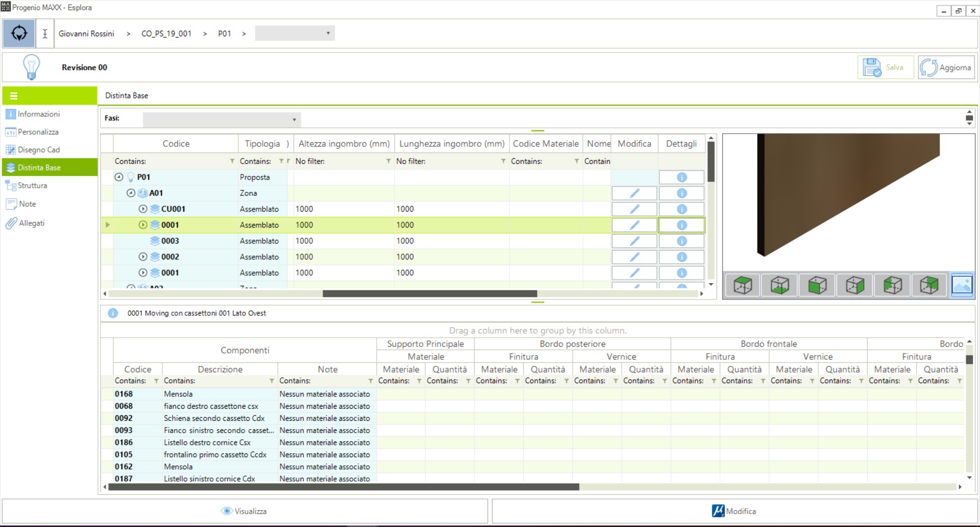Open details info for row A01

(681, 193)
